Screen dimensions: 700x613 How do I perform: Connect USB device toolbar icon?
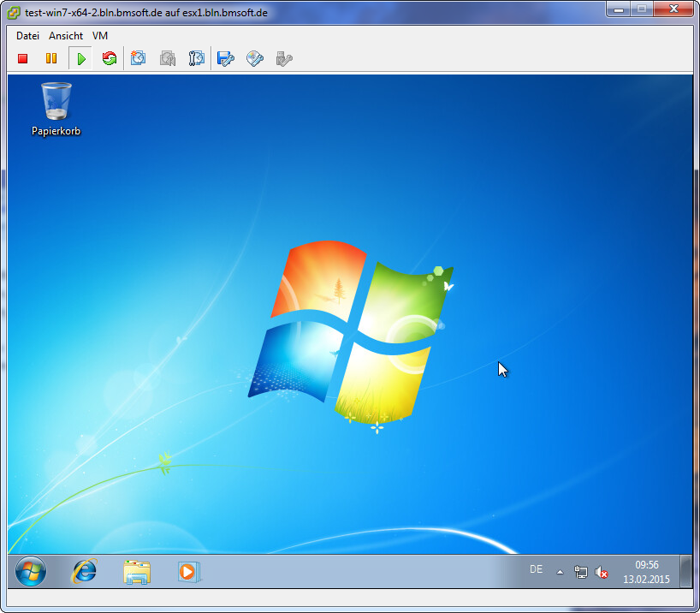point(284,58)
